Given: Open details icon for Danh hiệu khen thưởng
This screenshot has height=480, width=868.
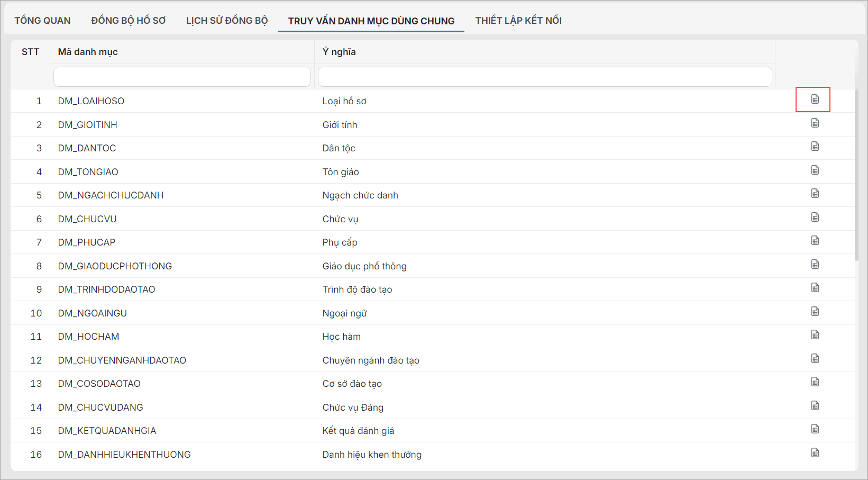Looking at the screenshot, I should (815, 453).
